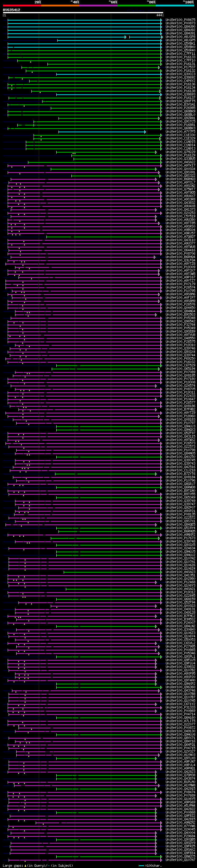Select hit UniRef100_P00868
Viewport: 197px width, 868px height.
coord(180,812)
